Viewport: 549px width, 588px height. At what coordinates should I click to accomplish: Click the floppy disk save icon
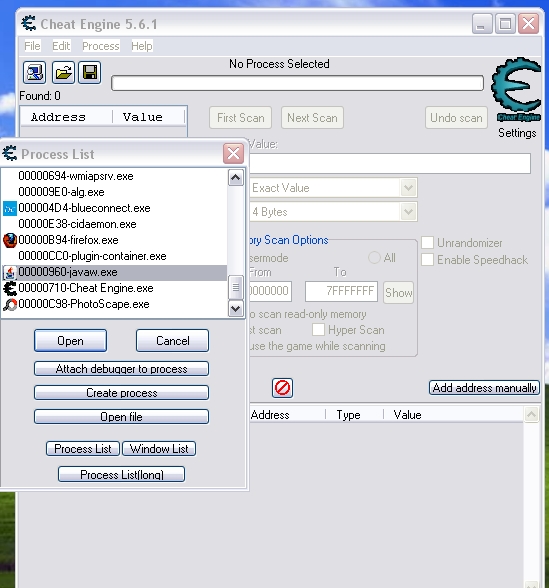coord(90,72)
